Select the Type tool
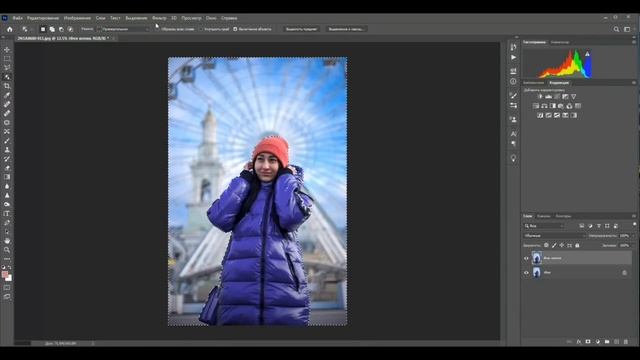The image size is (640, 360). click(x=7, y=213)
